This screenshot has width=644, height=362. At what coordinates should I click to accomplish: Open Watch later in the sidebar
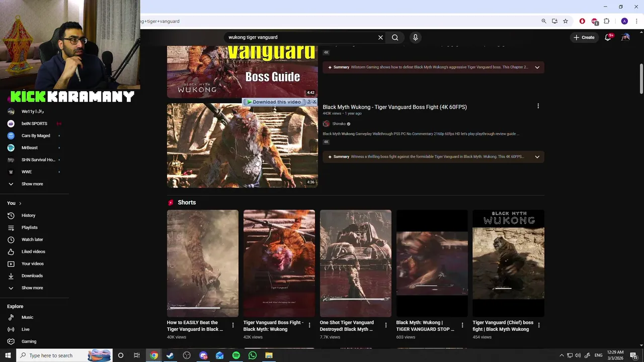[32, 240]
